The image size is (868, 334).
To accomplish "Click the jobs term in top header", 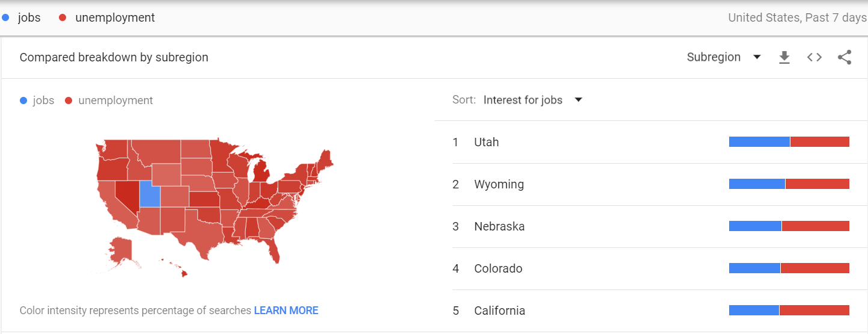I will point(29,17).
